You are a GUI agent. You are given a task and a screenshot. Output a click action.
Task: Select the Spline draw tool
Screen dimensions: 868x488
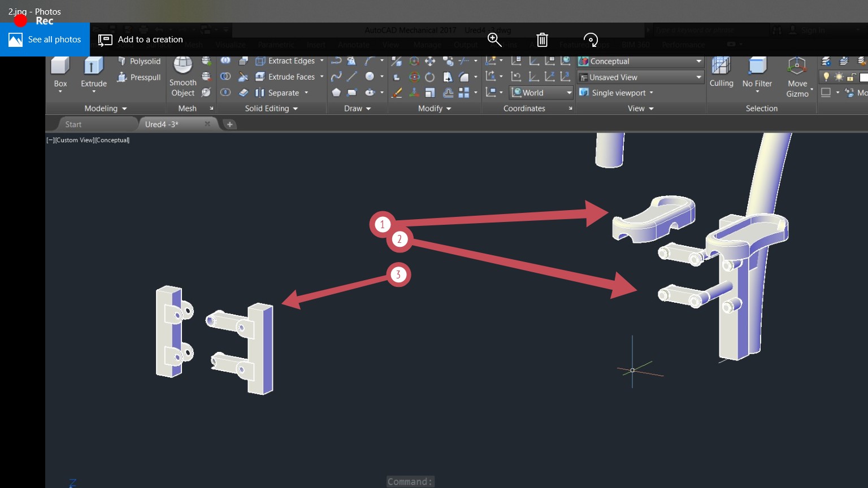pos(336,76)
